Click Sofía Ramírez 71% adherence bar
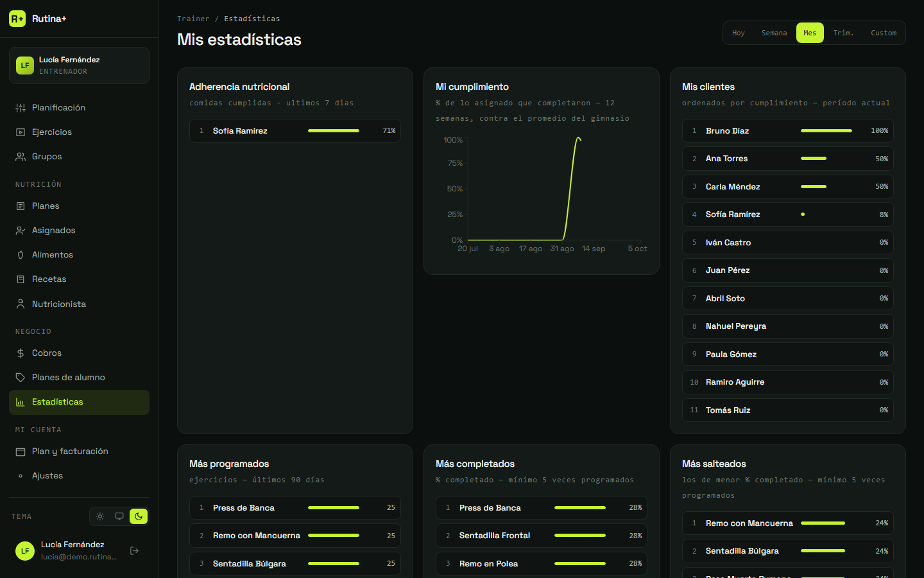The height and width of the screenshot is (578, 924). click(334, 131)
